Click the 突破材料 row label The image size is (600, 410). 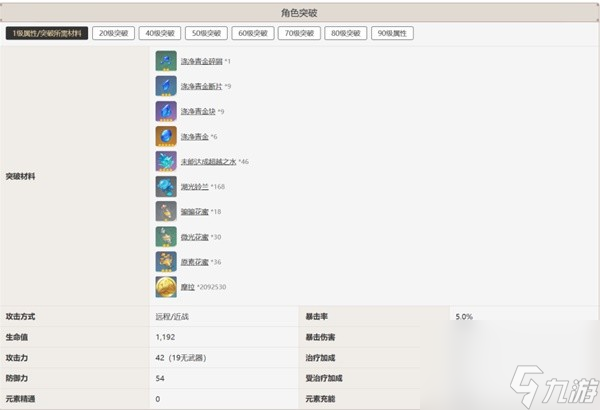(21, 176)
